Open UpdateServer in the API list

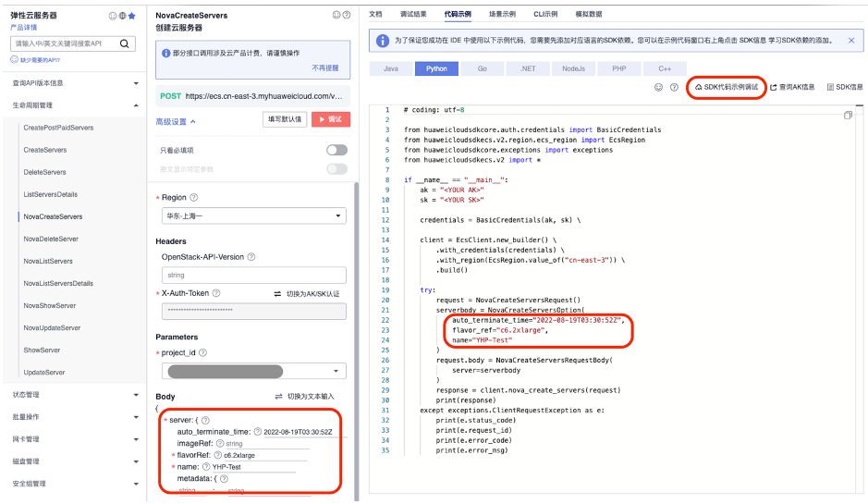coord(44,373)
